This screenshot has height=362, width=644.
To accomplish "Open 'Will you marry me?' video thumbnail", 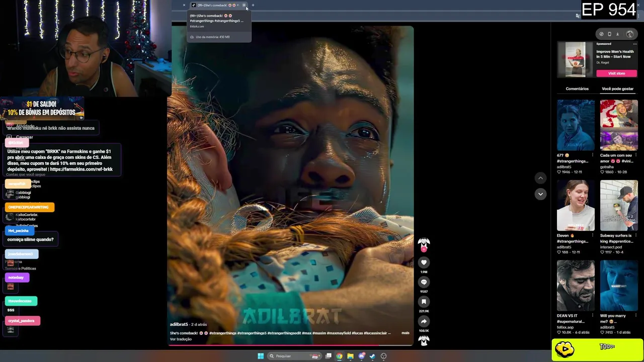I will [619, 286].
